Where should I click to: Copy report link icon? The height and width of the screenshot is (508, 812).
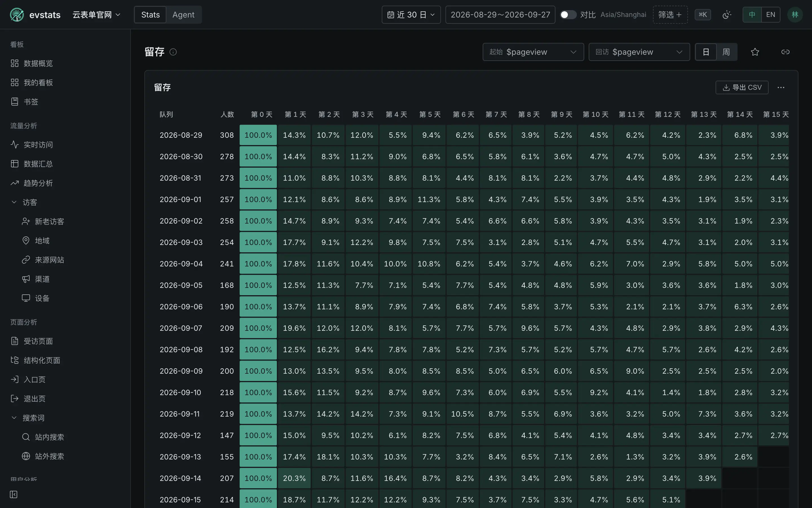(x=785, y=52)
